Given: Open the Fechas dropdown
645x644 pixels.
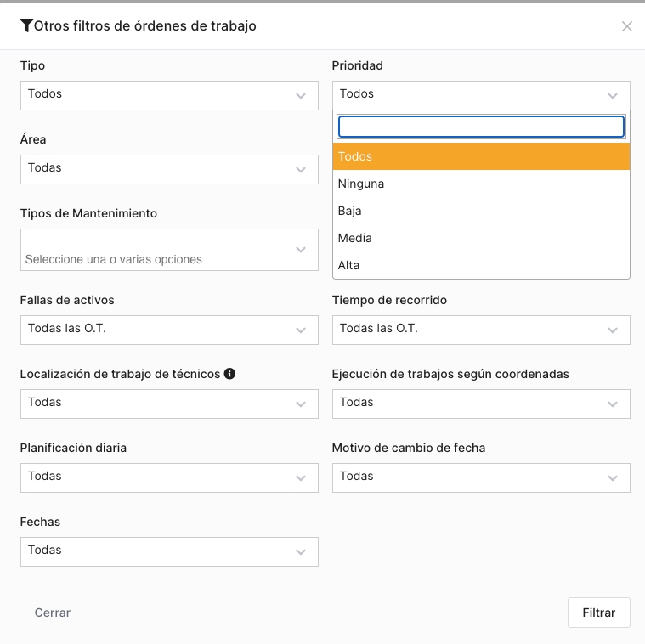Looking at the screenshot, I should coord(169,551).
